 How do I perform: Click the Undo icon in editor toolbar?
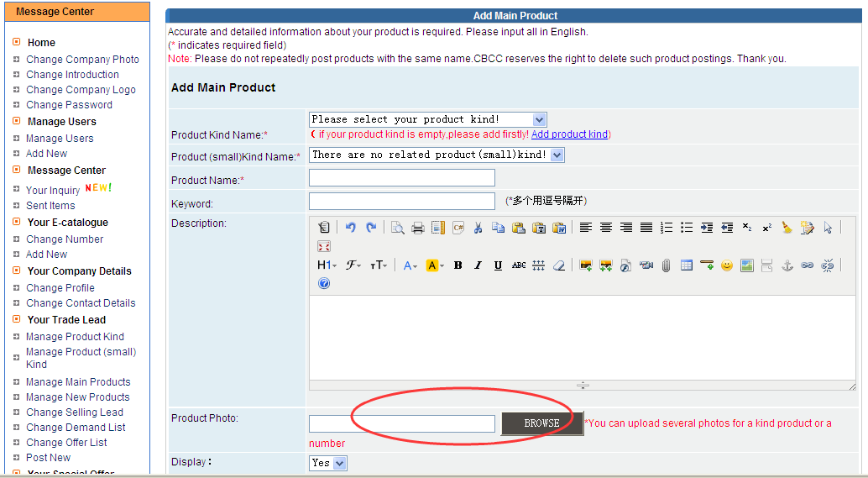tap(350, 228)
